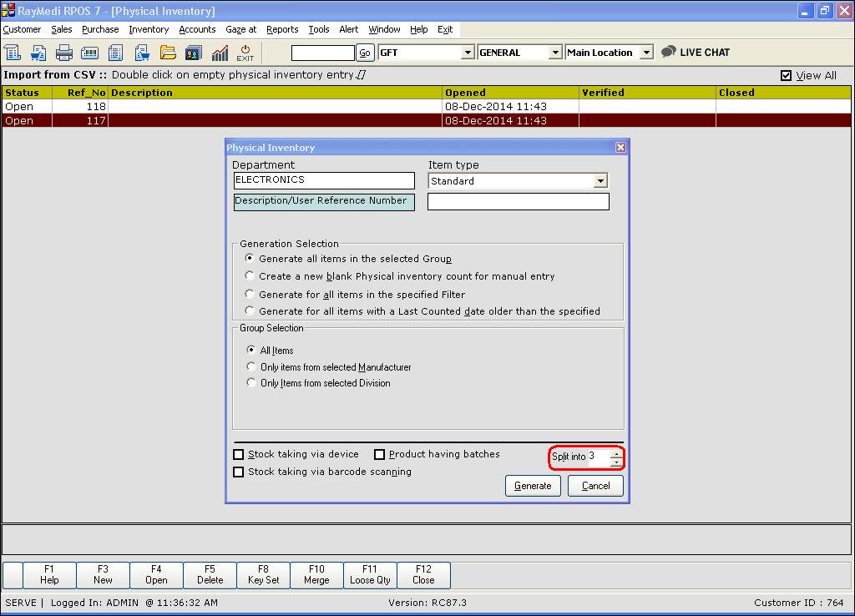Image resolution: width=855 pixels, height=616 pixels.
Task: Click the Status column header
Action: coord(28,93)
